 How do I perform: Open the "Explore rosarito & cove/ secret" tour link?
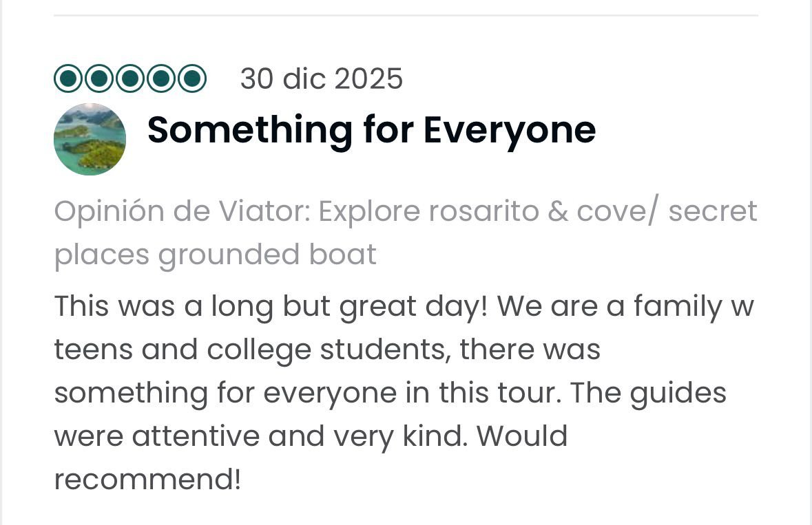pyautogui.click(x=537, y=211)
